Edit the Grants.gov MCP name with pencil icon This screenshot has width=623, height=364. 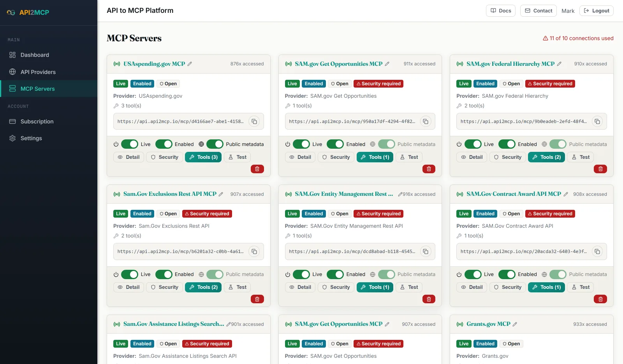pos(515,324)
